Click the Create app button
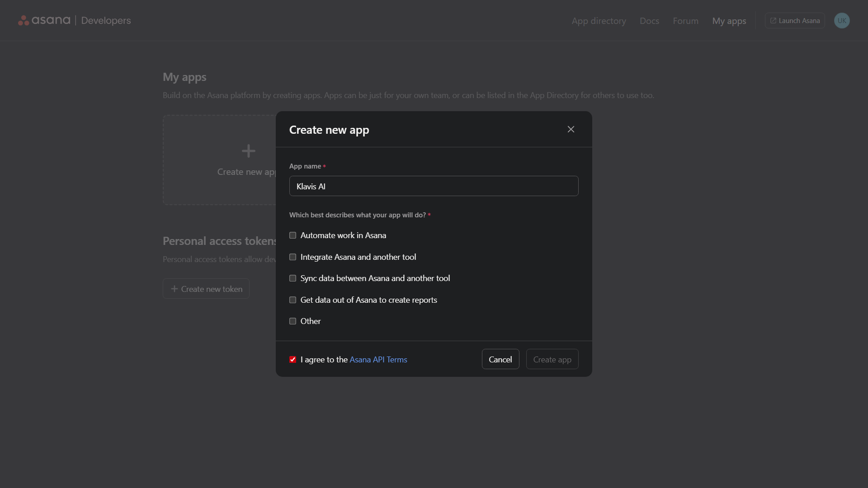 (x=552, y=359)
